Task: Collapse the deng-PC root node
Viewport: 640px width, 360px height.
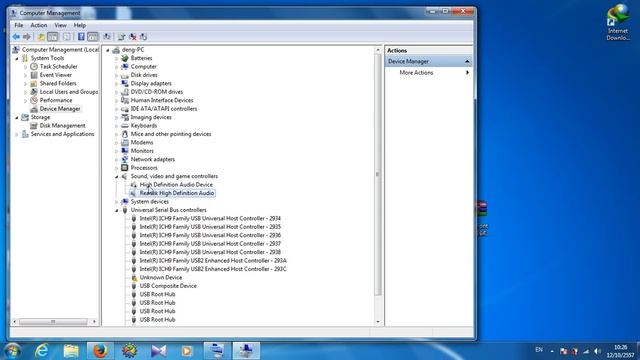Action: pyautogui.click(x=107, y=50)
